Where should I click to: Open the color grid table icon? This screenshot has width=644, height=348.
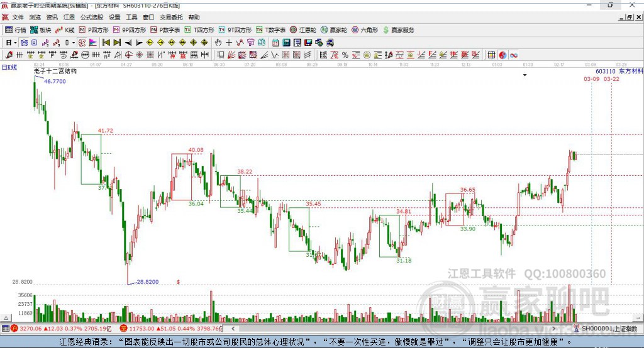[x=491, y=55]
